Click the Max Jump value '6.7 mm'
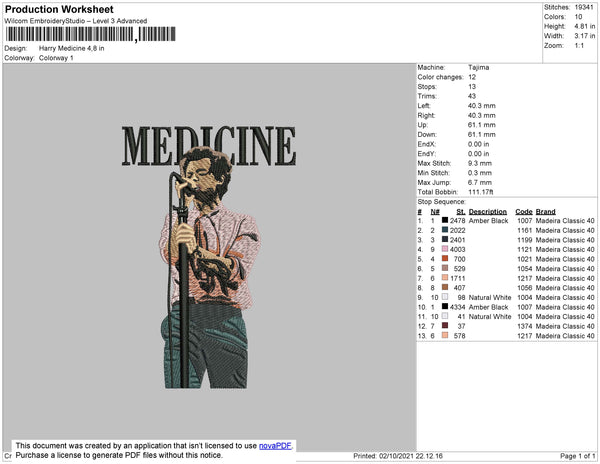This screenshot has width=600, height=464. coord(480,182)
